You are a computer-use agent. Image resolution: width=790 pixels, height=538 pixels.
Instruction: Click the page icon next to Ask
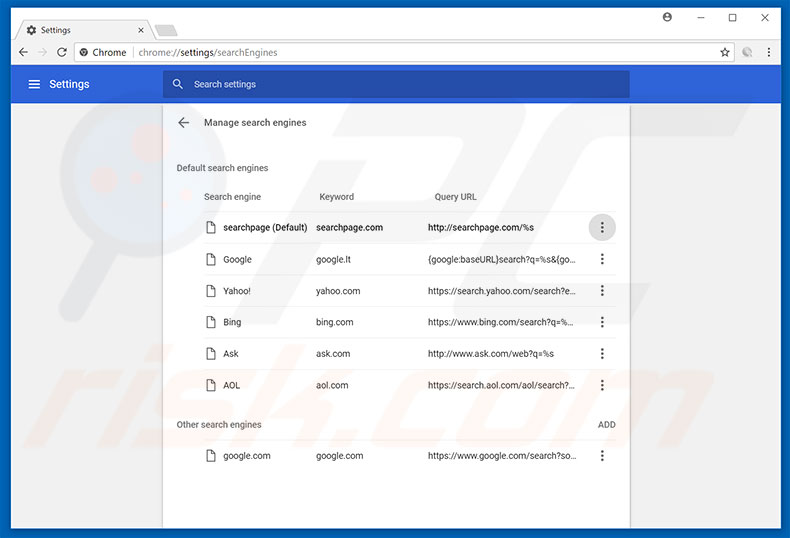pyautogui.click(x=211, y=354)
